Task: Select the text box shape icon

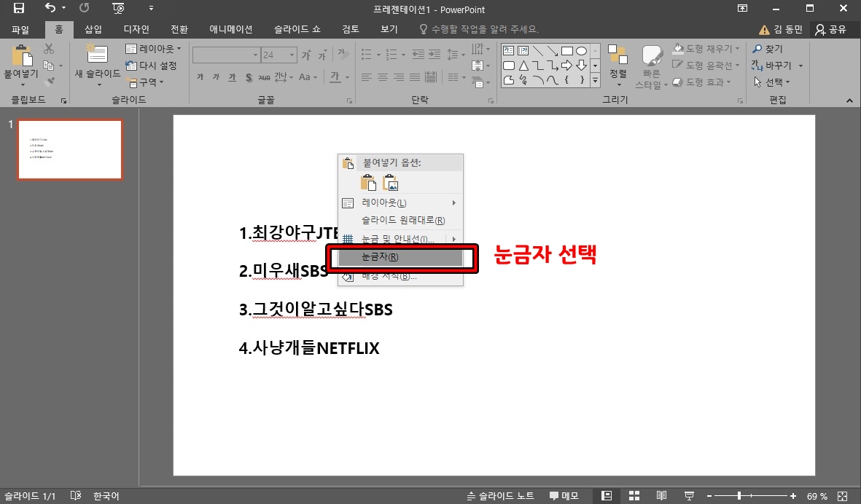Action: (x=508, y=51)
